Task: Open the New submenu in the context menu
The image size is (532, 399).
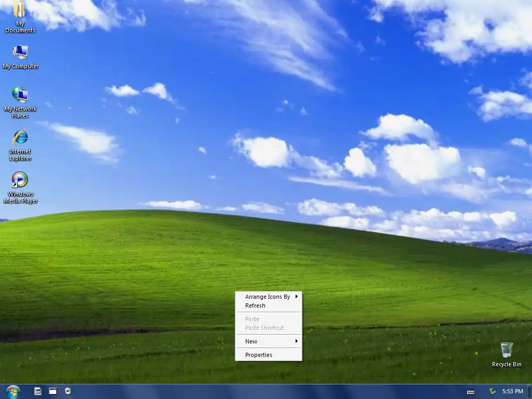Action: pos(269,341)
